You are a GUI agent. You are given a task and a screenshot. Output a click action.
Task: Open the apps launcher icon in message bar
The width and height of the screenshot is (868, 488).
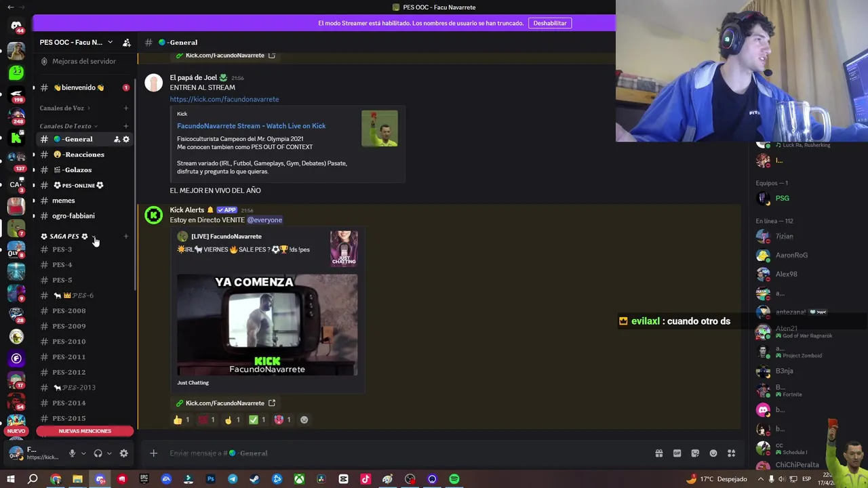pos(731,453)
